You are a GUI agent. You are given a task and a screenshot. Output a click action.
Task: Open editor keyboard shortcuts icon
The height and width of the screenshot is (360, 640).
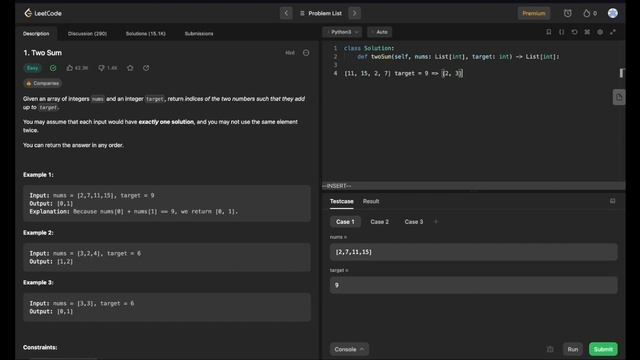(x=587, y=32)
